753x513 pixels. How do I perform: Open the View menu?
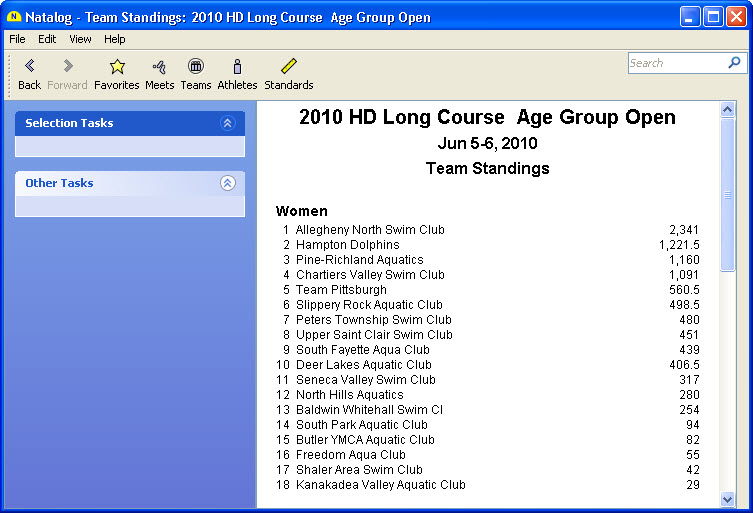pyautogui.click(x=80, y=39)
